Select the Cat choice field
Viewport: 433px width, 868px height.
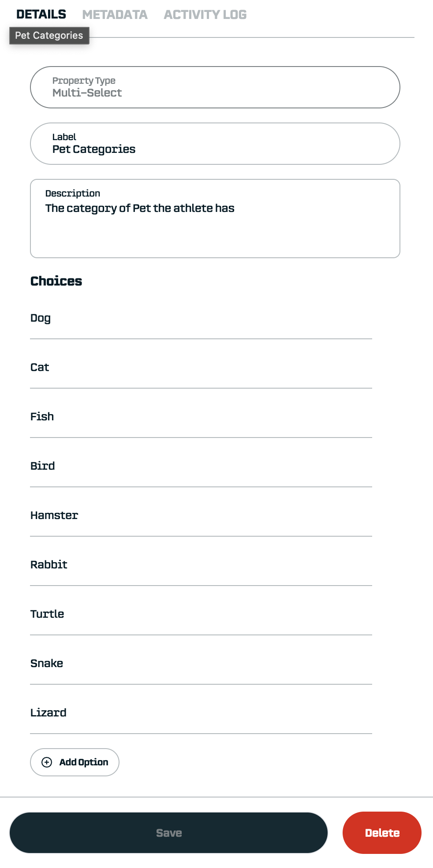pyautogui.click(x=201, y=367)
